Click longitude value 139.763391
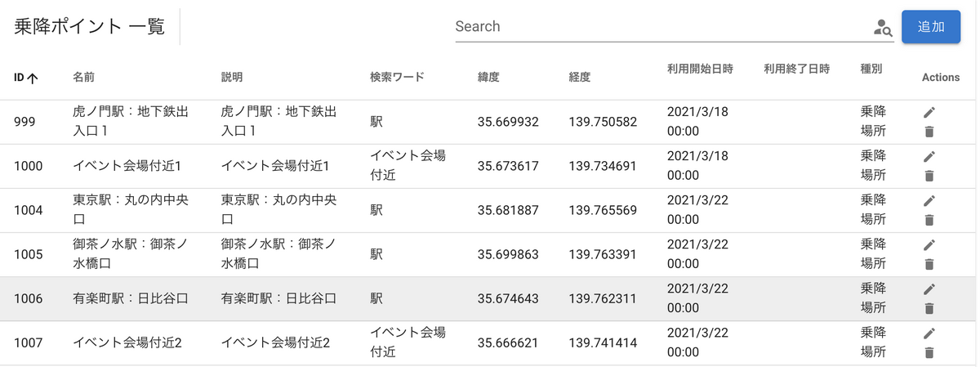Screen dimensions: 980x367 pos(603,254)
